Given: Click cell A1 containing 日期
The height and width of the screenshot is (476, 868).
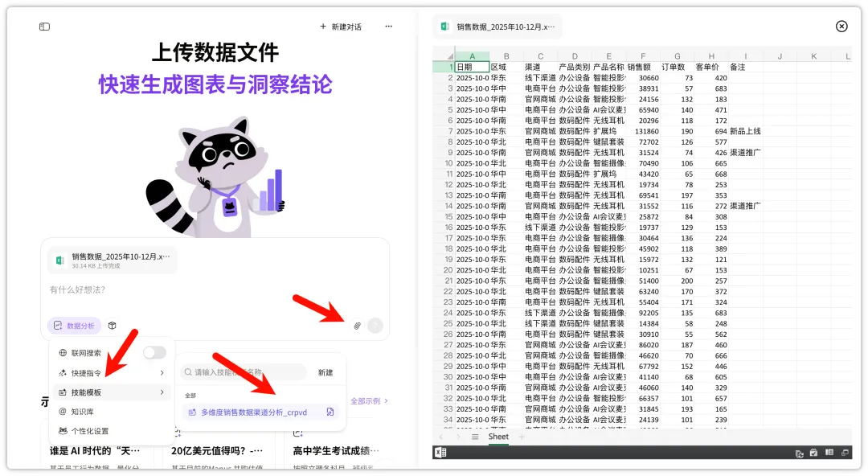Looking at the screenshot, I should [473, 67].
